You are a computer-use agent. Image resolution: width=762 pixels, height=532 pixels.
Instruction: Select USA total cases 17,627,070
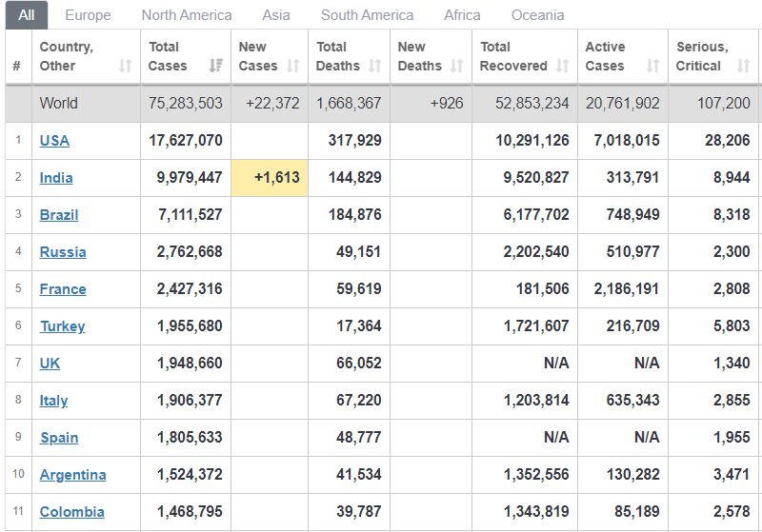click(185, 140)
